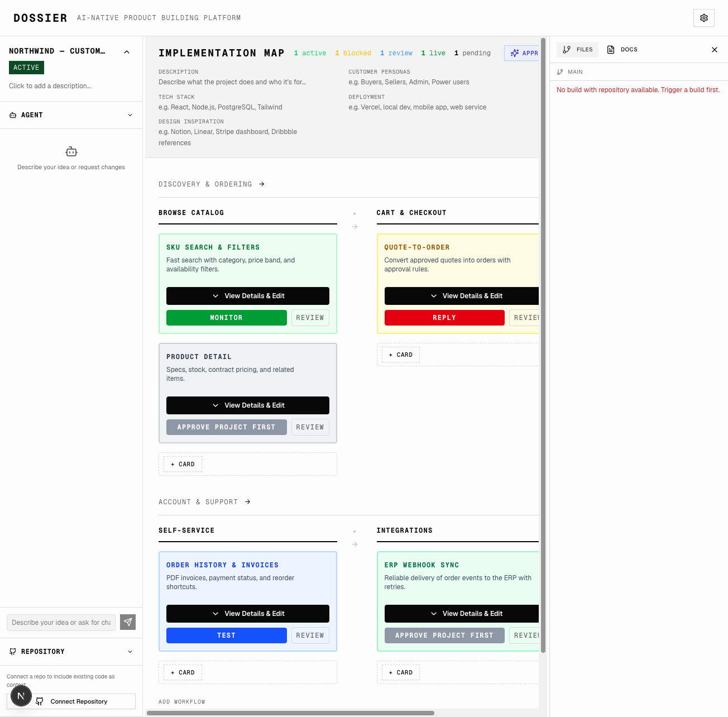Close the Files side panel
The image size is (728, 717).
pos(715,50)
